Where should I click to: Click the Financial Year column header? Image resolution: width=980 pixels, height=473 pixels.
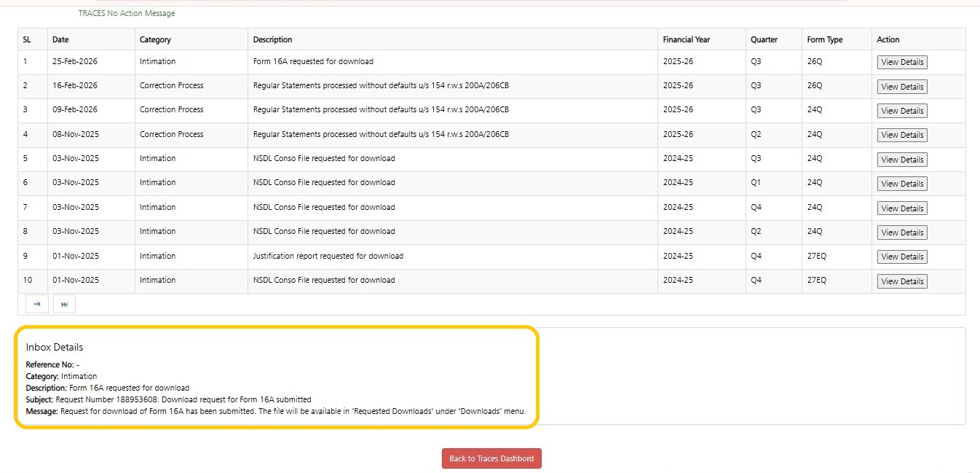[x=686, y=39]
